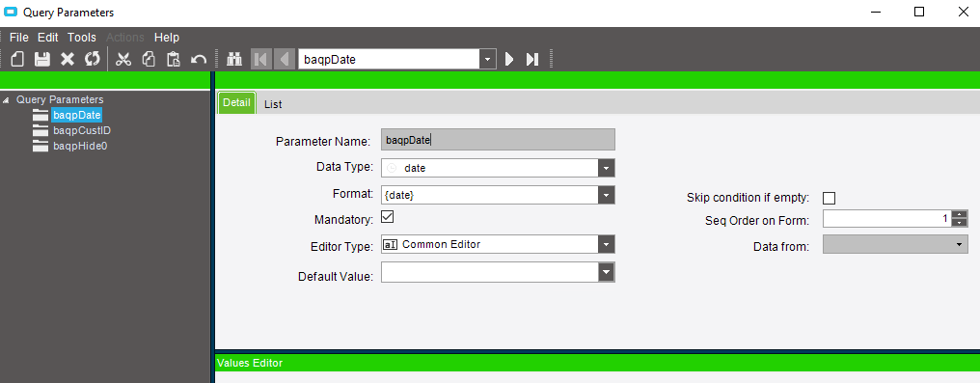Switch to the List tab
The width and height of the screenshot is (980, 383).
tap(273, 104)
